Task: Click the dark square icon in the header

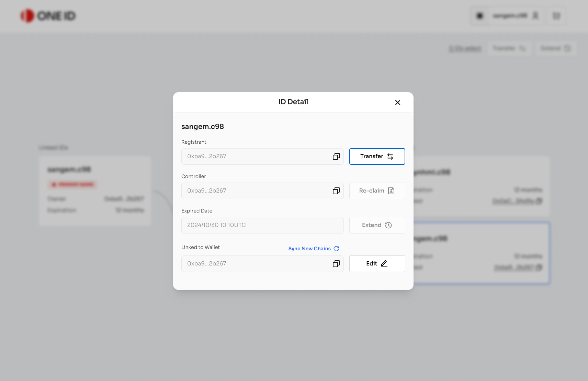Action: point(480,16)
